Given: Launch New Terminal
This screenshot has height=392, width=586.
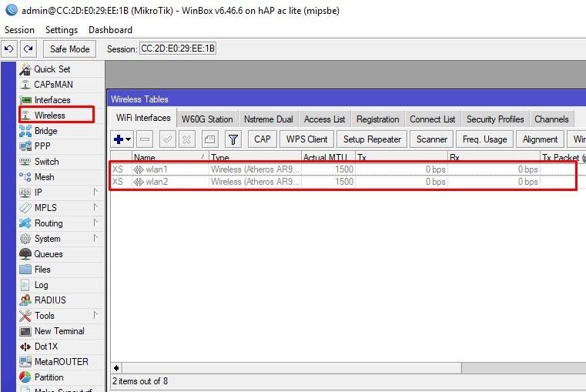Looking at the screenshot, I should coord(61,331).
